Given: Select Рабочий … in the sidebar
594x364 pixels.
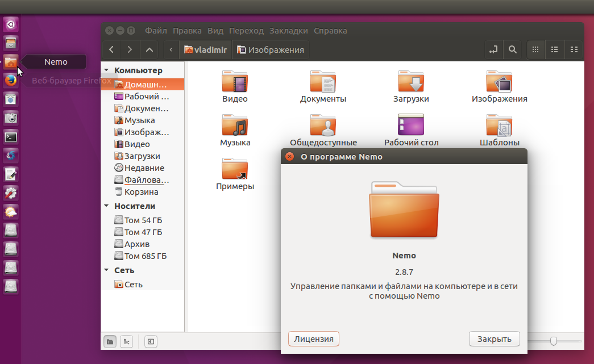Looking at the screenshot, I should coord(143,97).
